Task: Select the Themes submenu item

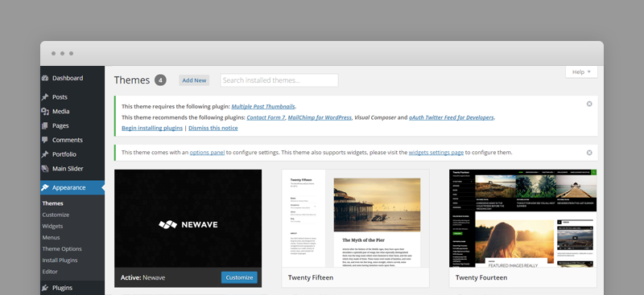Action: pos(52,203)
